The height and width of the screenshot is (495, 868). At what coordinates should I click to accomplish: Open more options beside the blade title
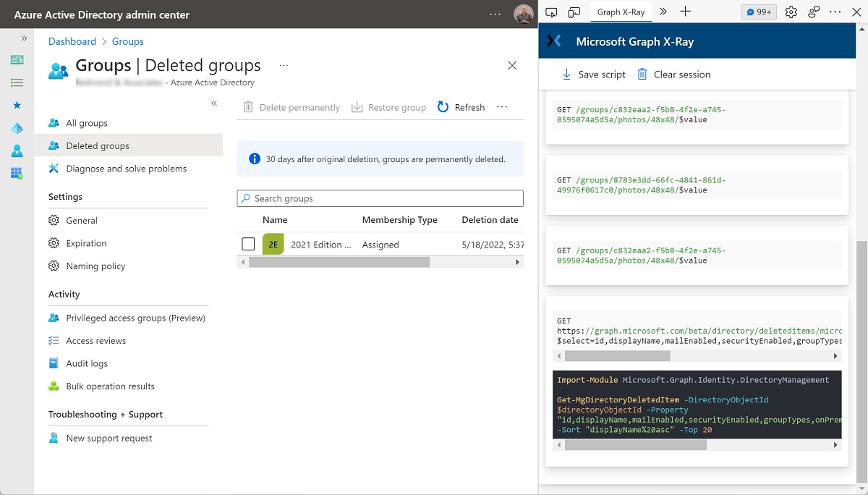click(284, 65)
